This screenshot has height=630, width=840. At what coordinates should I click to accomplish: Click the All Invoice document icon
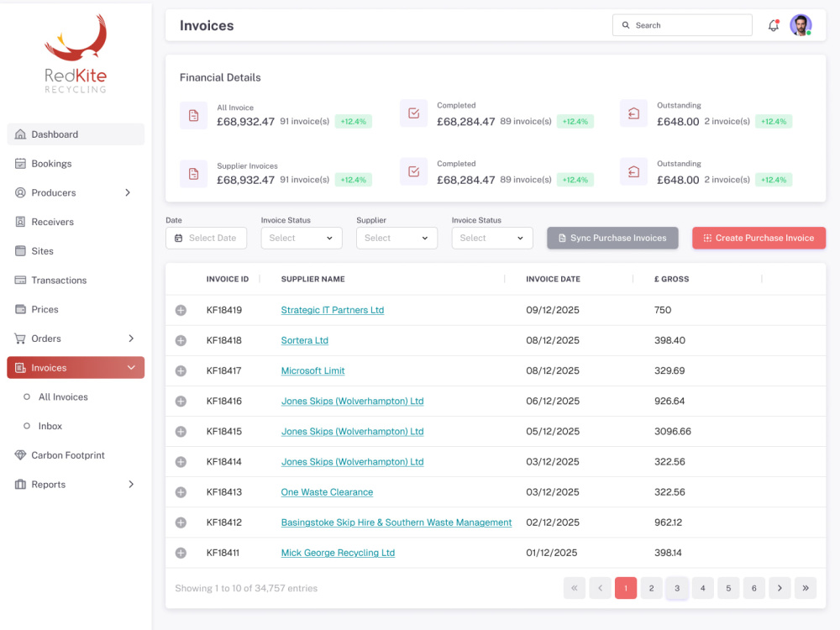point(193,115)
